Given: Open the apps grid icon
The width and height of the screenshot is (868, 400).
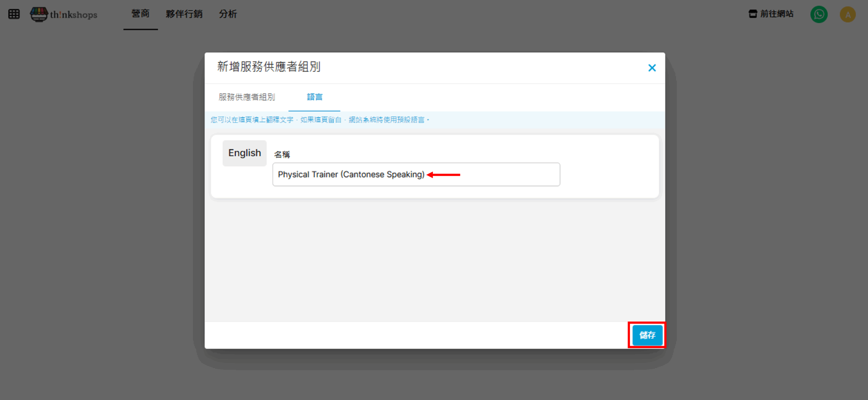Looking at the screenshot, I should pos(14,14).
